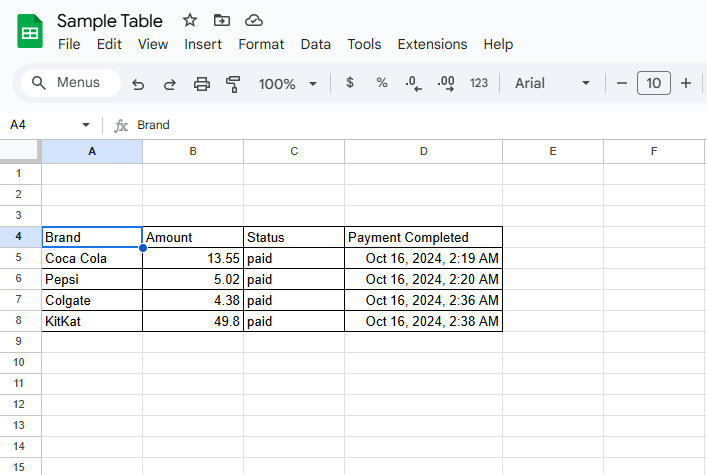This screenshot has width=707, height=475.
Task: Open more number formats 123
Action: click(x=479, y=83)
